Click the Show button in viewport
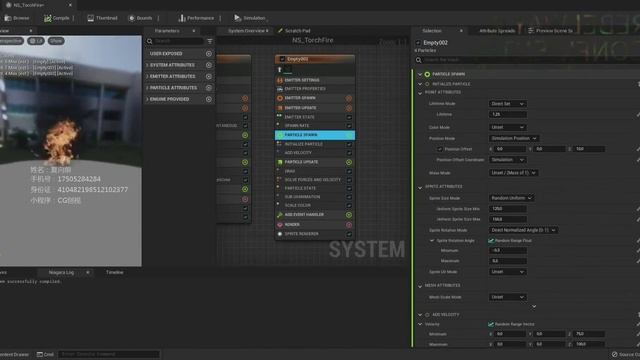This screenshot has width=640, height=360. pyautogui.click(x=56, y=41)
